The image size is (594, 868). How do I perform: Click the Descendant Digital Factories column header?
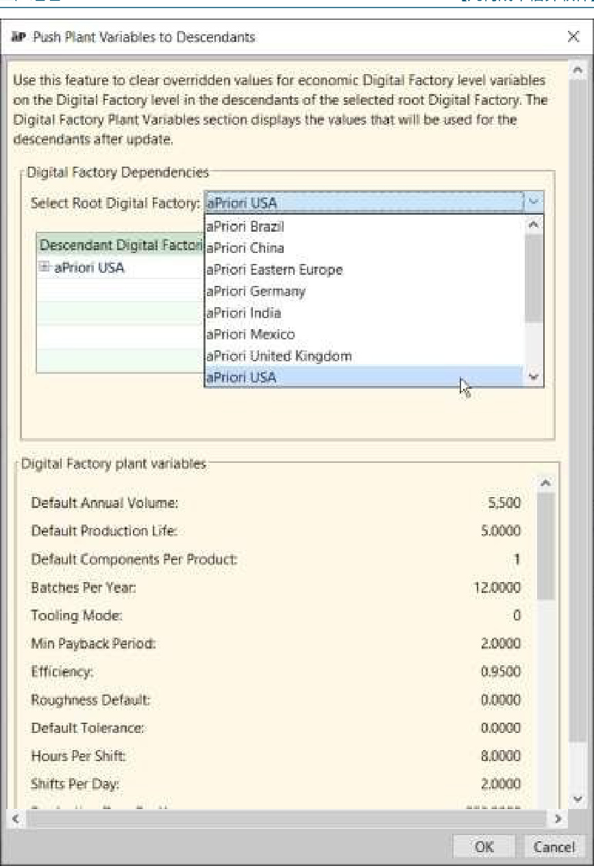(120, 245)
